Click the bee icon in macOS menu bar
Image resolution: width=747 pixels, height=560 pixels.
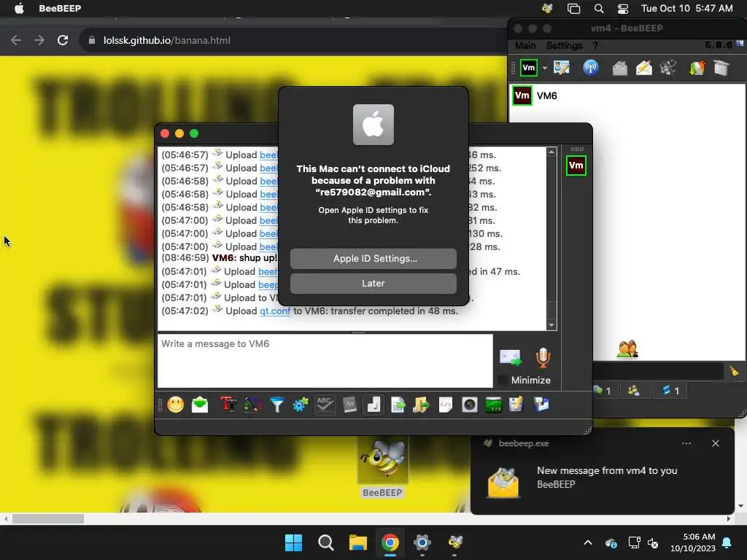(547, 8)
